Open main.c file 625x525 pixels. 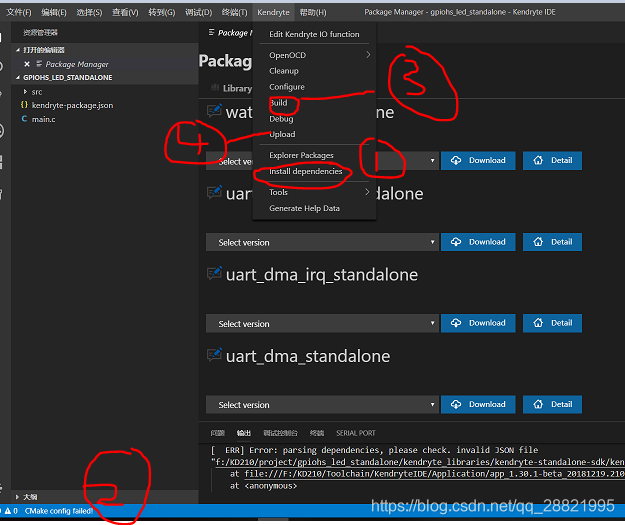[x=43, y=119]
